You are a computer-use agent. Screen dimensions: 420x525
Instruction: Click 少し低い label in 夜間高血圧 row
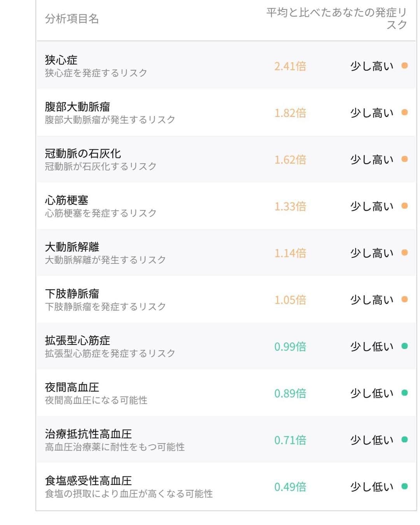pos(372,393)
